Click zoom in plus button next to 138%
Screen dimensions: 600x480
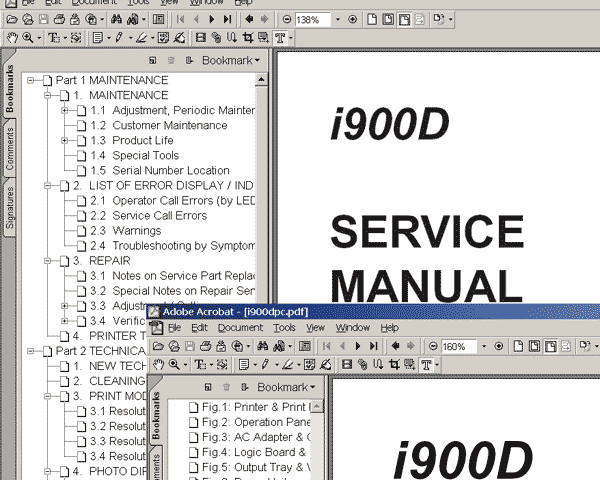click(x=352, y=19)
